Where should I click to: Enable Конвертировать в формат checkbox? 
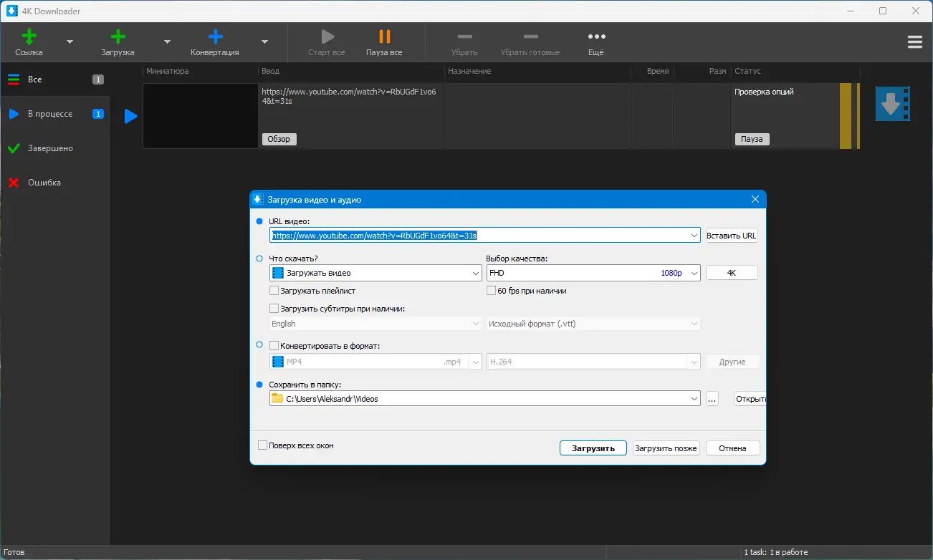tap(274, 346)
